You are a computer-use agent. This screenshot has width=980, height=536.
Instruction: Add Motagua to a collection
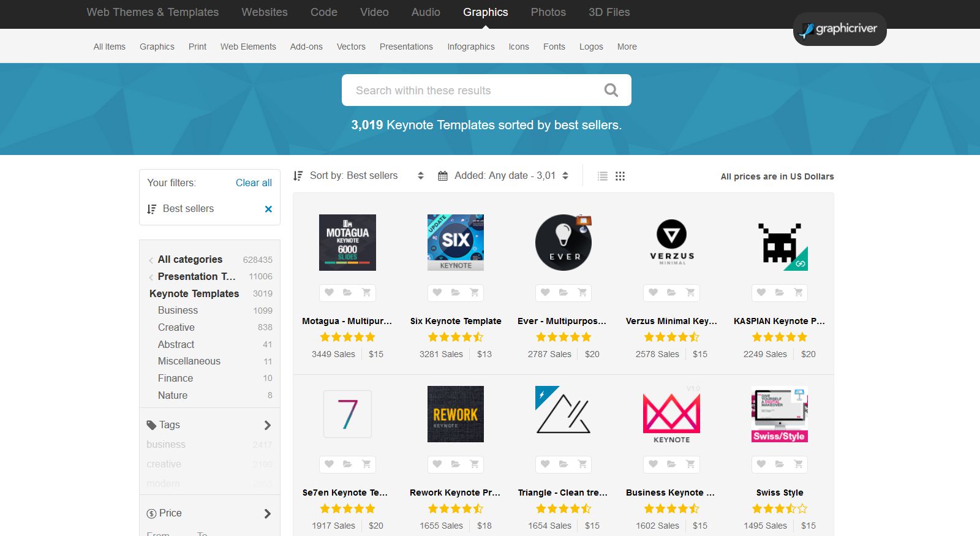(x=347, y=293)
